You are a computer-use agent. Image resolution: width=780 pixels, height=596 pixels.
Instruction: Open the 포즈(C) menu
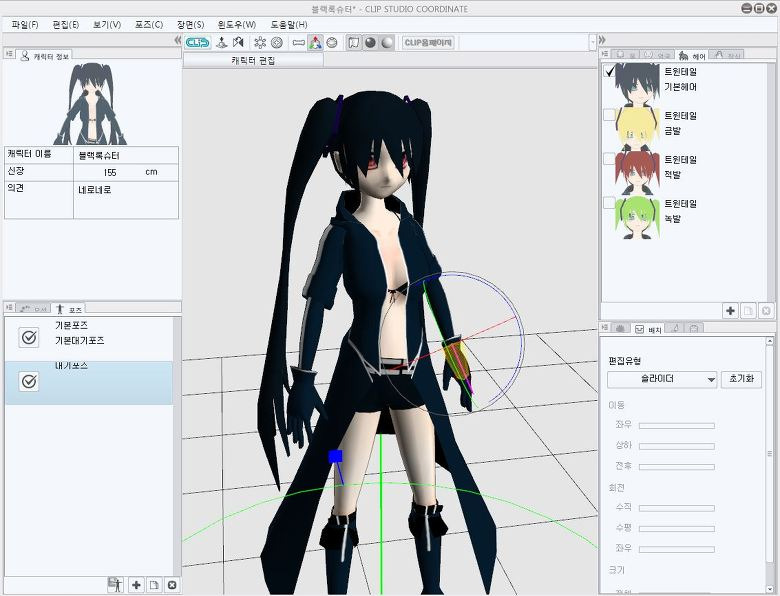point(149,24)
